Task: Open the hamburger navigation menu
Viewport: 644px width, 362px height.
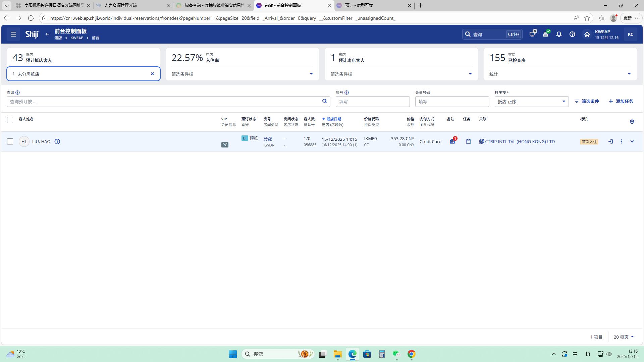Action: click(x=13, y=34)
